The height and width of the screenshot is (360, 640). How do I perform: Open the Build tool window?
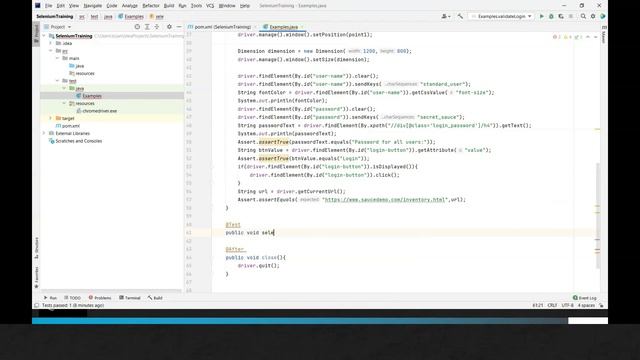(155, 298)
